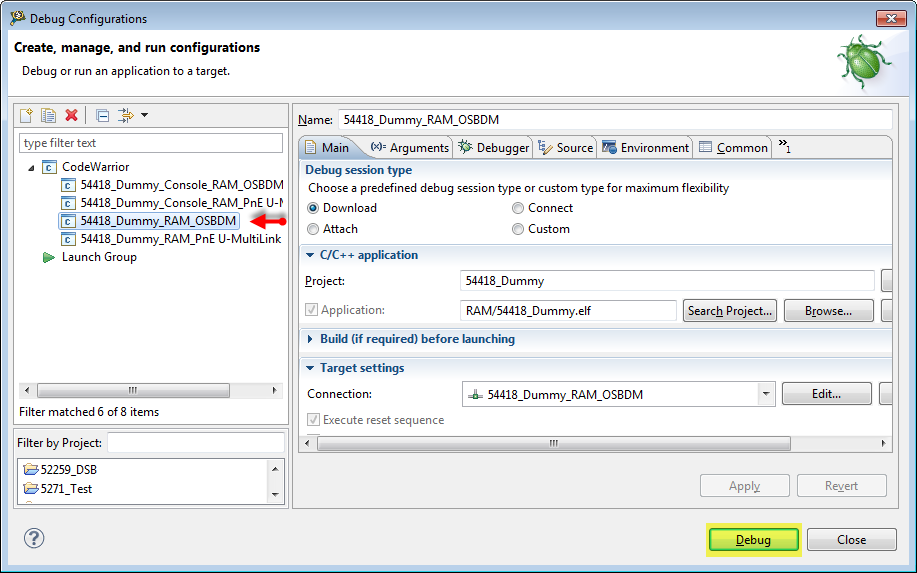The width and height of the screenshot is (917, 573).
Task: Toggle Execute reset sequence checkbox
Action: coord(313,420)
